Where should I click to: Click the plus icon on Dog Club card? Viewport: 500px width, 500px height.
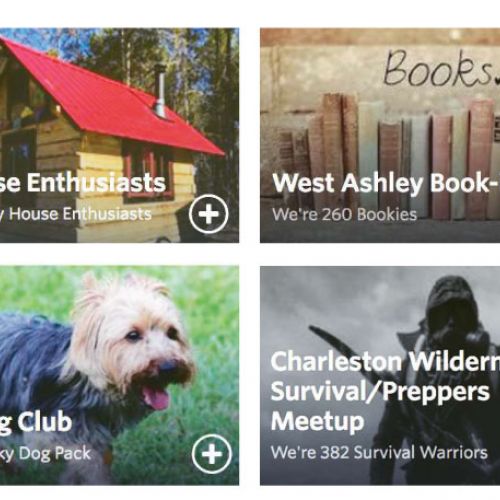[212, 454]
